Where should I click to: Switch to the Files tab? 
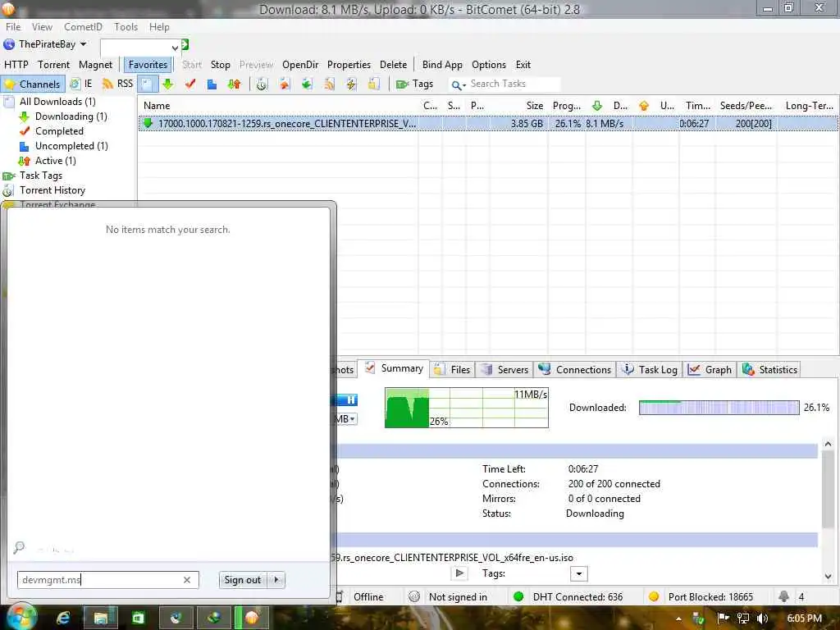(x=453, y=370)
